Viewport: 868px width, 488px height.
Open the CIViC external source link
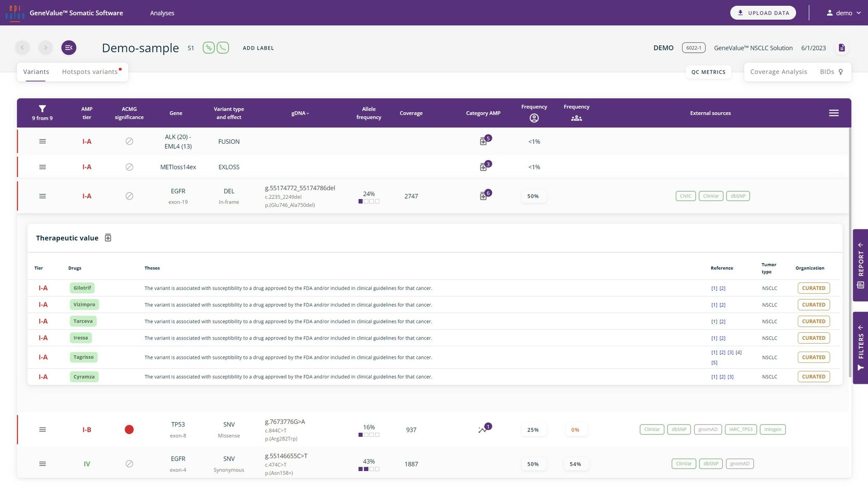pos(685,196)
